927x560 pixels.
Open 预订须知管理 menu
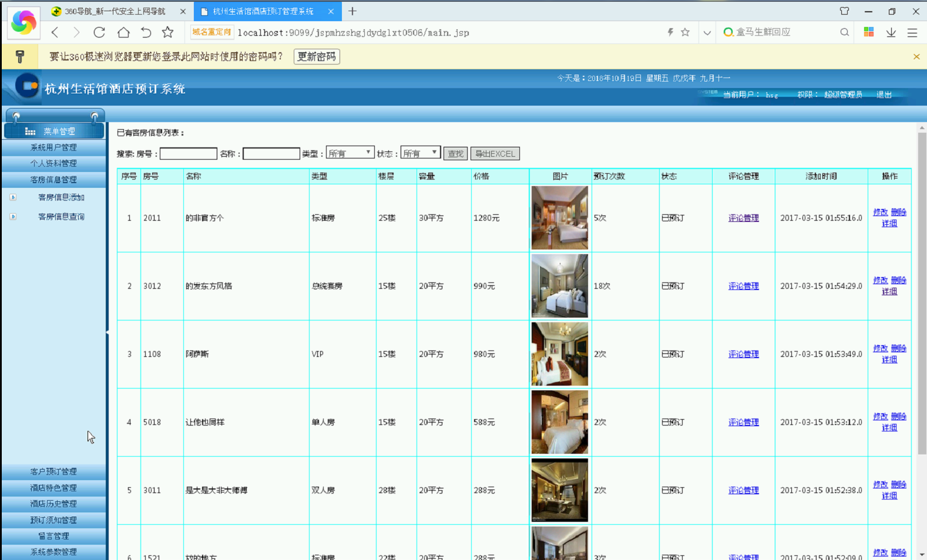(53, 520)
